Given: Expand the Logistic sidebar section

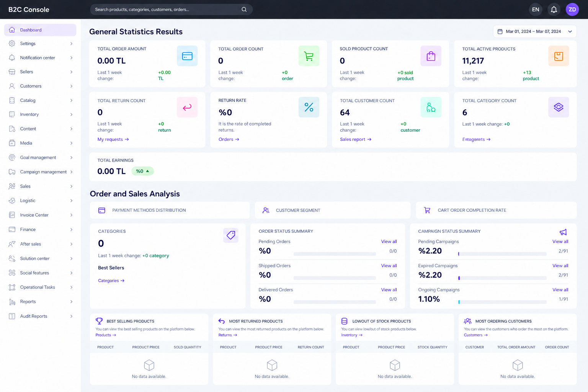Looking at the screenshot, I should point(40,201).
